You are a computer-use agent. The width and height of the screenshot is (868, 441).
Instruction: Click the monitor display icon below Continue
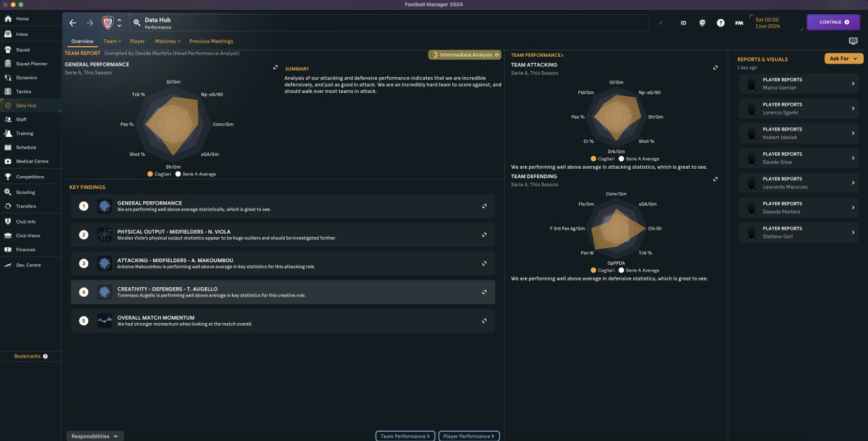[x=853, y=41]
